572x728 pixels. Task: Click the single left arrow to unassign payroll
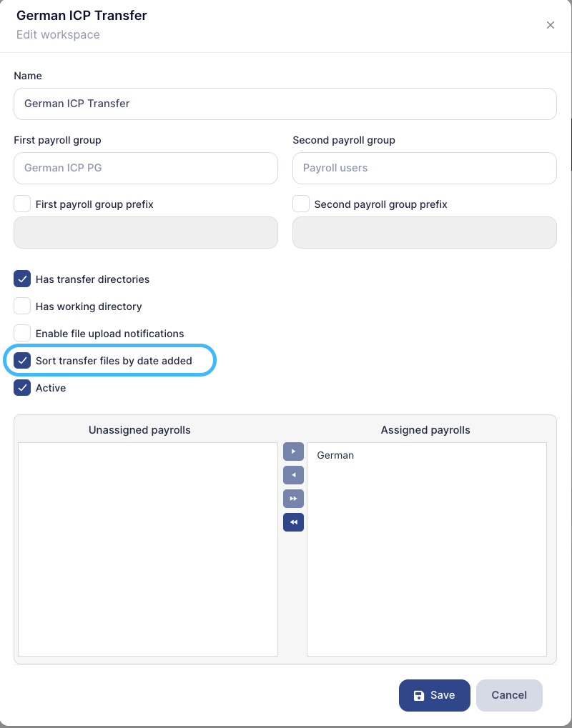[x=293, y=475]
